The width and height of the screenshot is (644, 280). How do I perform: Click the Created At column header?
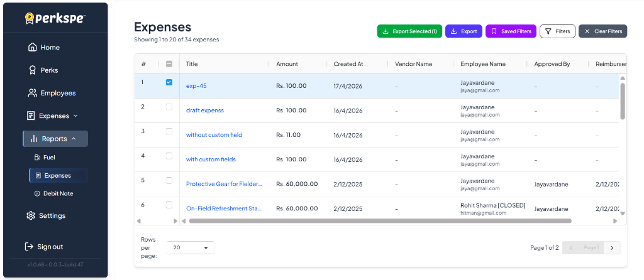(x=348, y=64)
